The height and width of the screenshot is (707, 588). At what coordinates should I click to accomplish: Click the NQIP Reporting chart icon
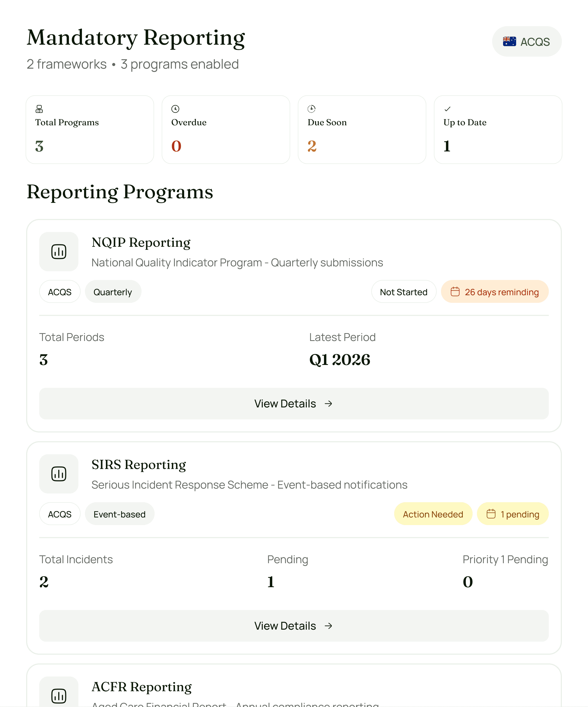click(x=59, y=251)
